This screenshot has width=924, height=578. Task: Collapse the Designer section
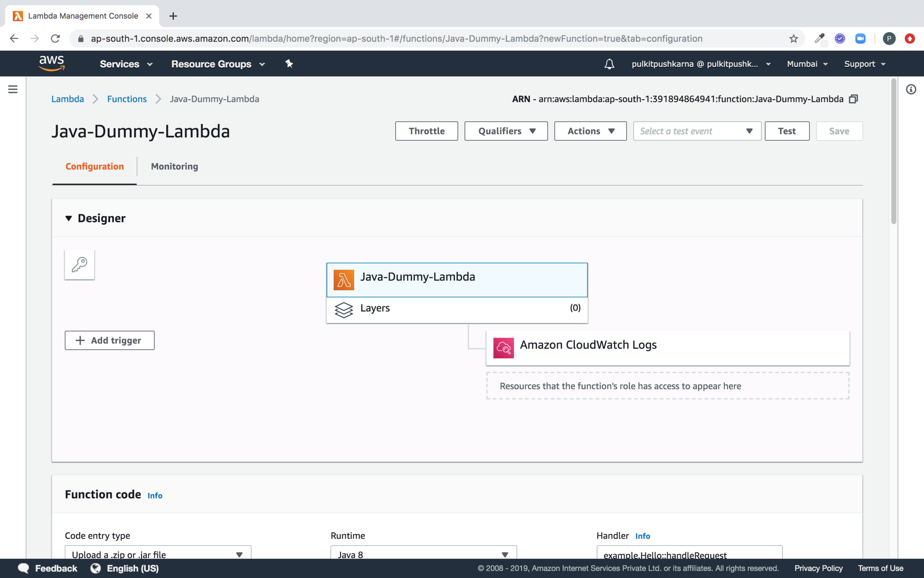(68, 218)
